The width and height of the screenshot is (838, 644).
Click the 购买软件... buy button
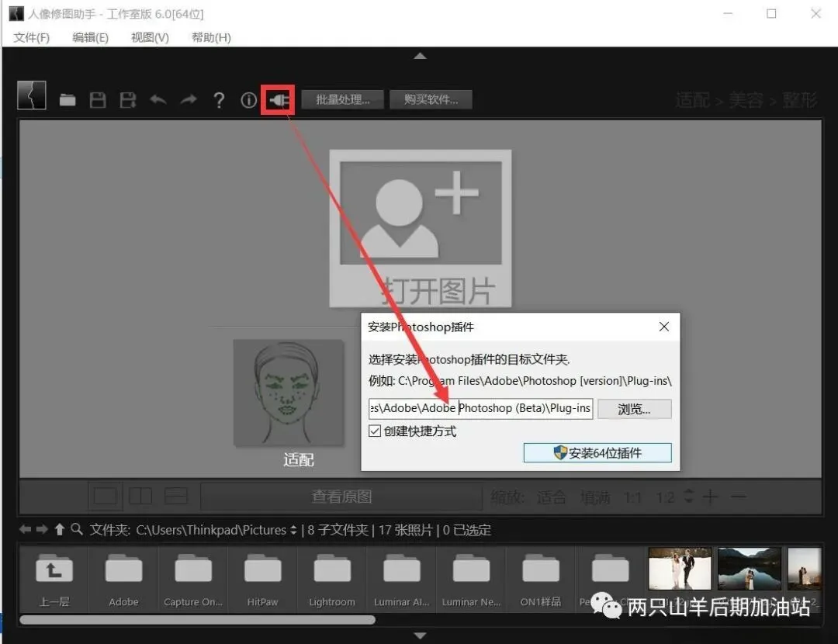pos(431,99)
